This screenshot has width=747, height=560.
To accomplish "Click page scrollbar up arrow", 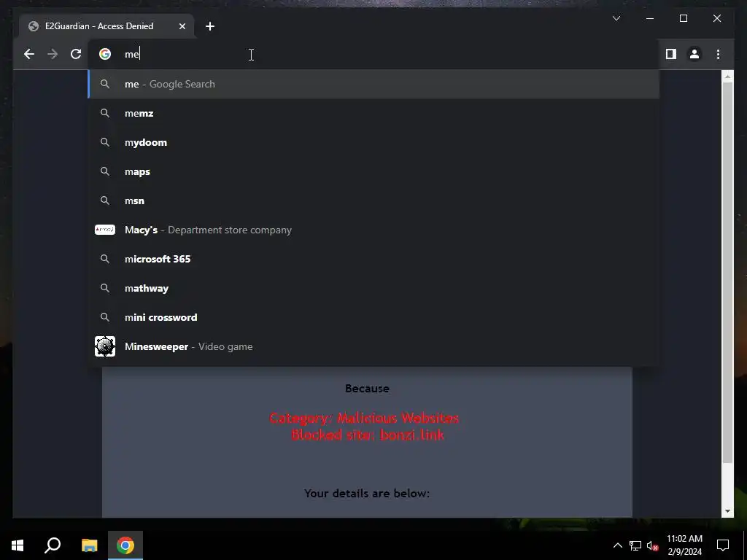I will (x=727, y=76).
